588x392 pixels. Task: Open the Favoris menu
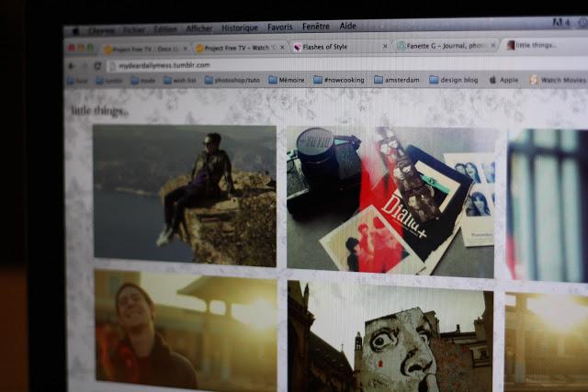click(280, 27)
